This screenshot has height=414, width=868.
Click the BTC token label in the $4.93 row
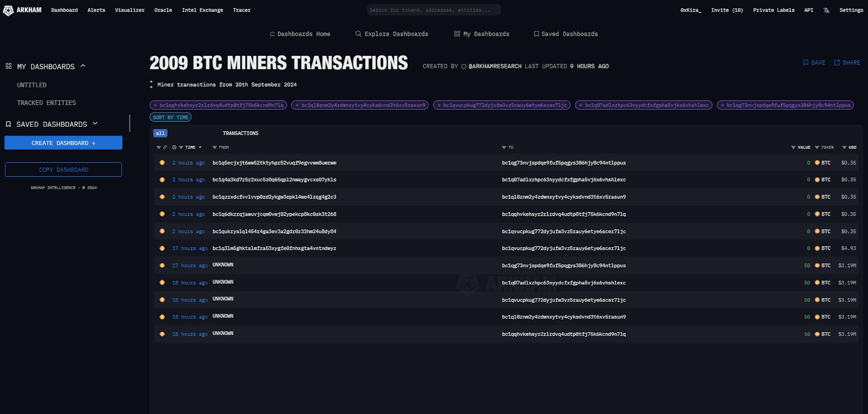826,248
